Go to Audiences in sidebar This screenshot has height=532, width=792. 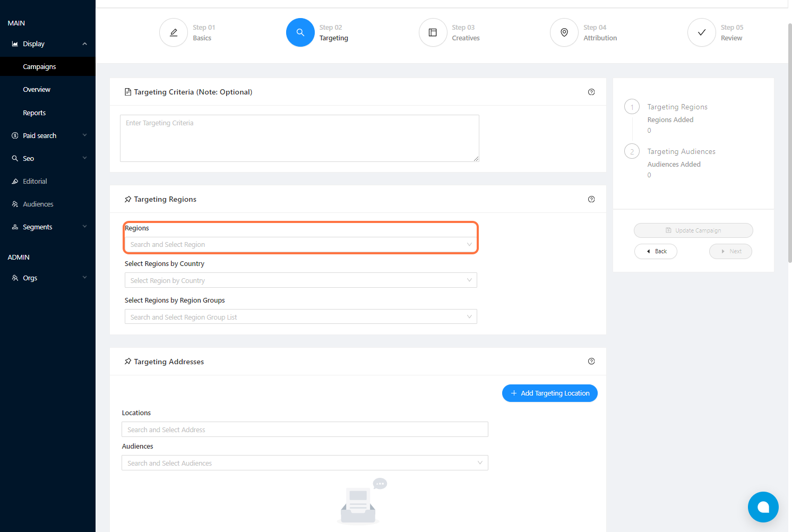[x=38, y=204]
